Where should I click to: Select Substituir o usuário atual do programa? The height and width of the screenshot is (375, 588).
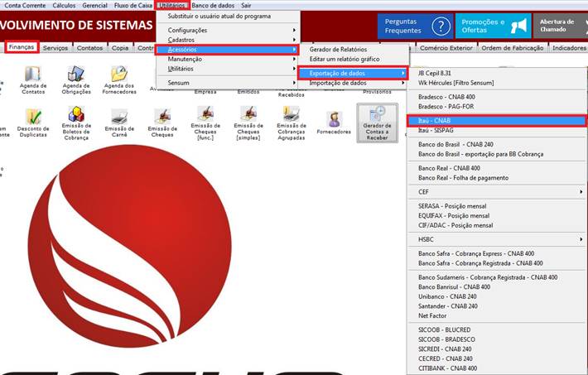[x=228, y=16]
